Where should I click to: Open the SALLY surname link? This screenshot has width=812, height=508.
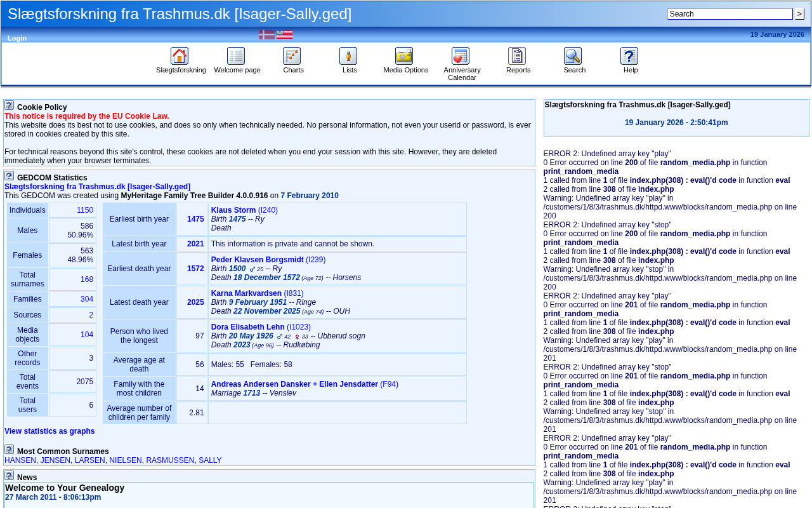click(210, 460)
